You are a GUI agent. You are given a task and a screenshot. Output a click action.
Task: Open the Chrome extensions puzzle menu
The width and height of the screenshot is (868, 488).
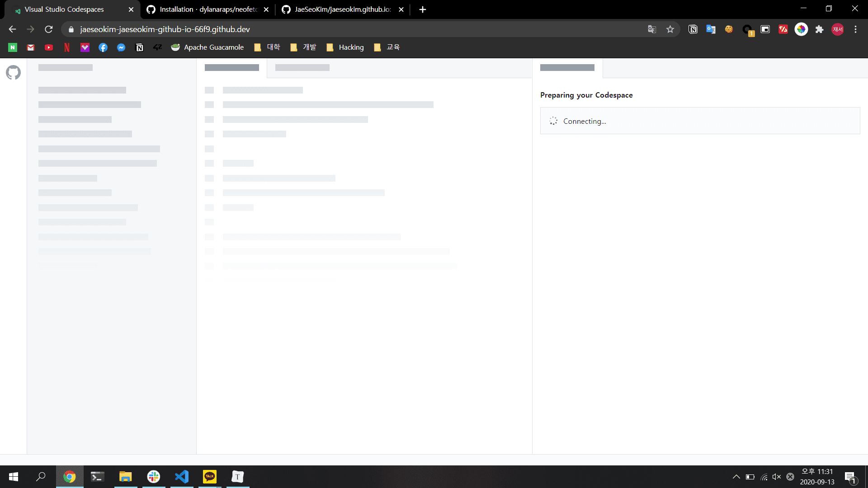click(x=819, y=29)
